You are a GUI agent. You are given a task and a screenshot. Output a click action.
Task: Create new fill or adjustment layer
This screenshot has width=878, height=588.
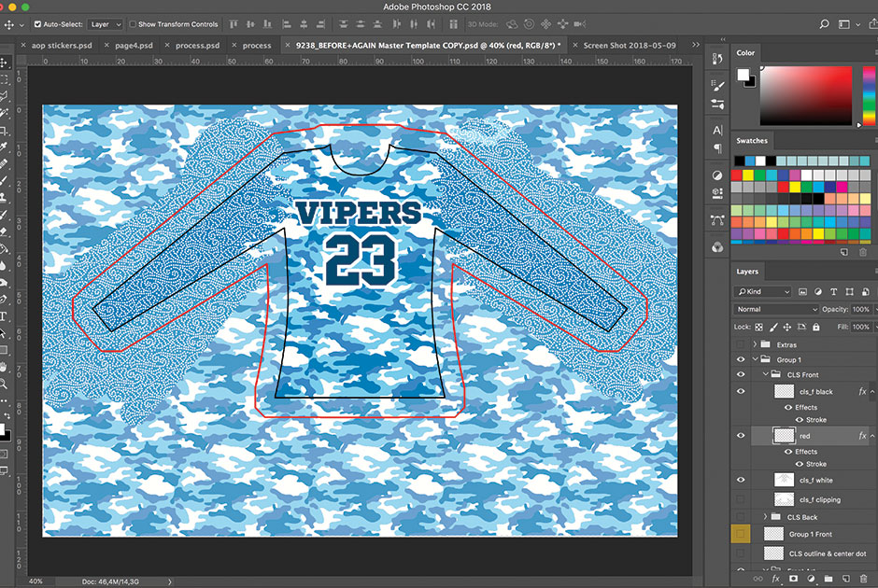click(x=811, y=579)
